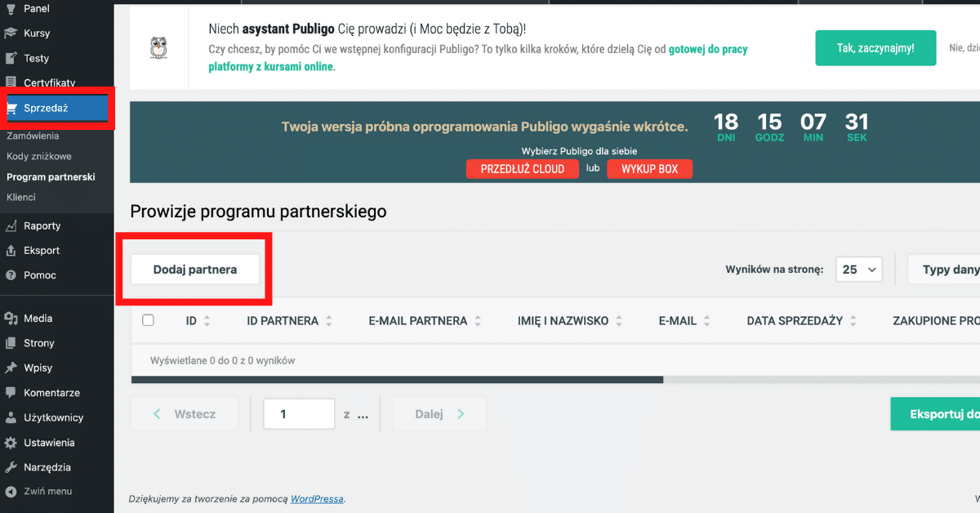Open the Typy danych dropdown button

[x=944, y=269]
